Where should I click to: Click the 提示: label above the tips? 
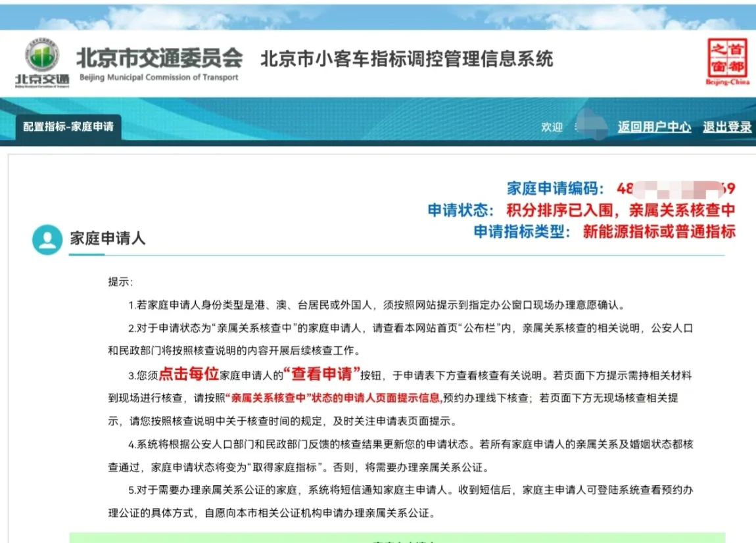(x=120, y=282)
